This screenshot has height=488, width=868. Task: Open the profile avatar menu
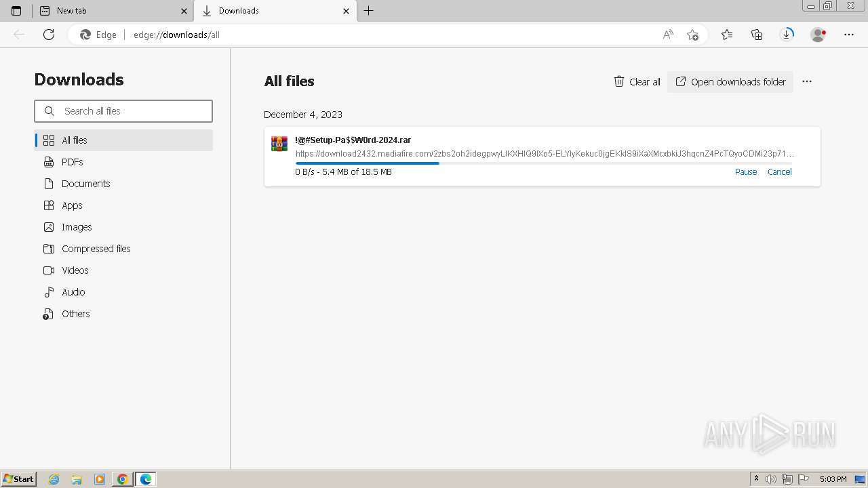pos(818,35)
